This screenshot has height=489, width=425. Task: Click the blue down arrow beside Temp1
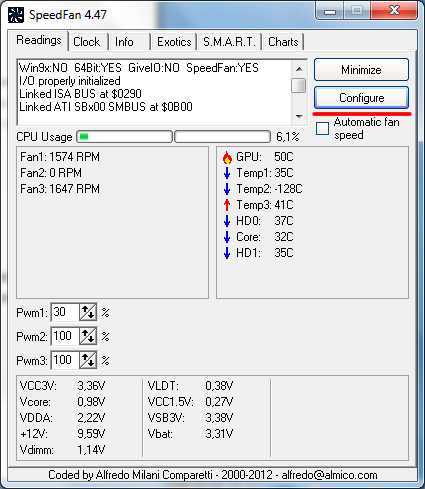[x=227, y=173]
